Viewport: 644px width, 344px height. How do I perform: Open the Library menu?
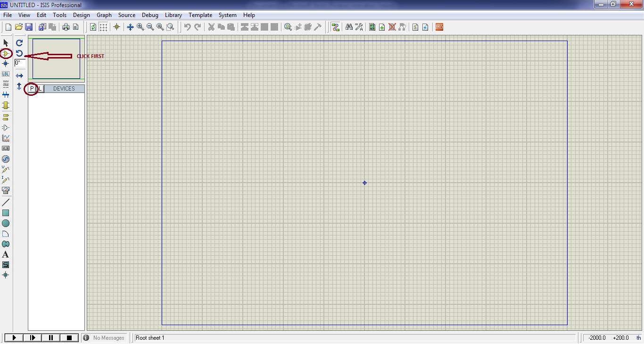click(x=173, y=15)
